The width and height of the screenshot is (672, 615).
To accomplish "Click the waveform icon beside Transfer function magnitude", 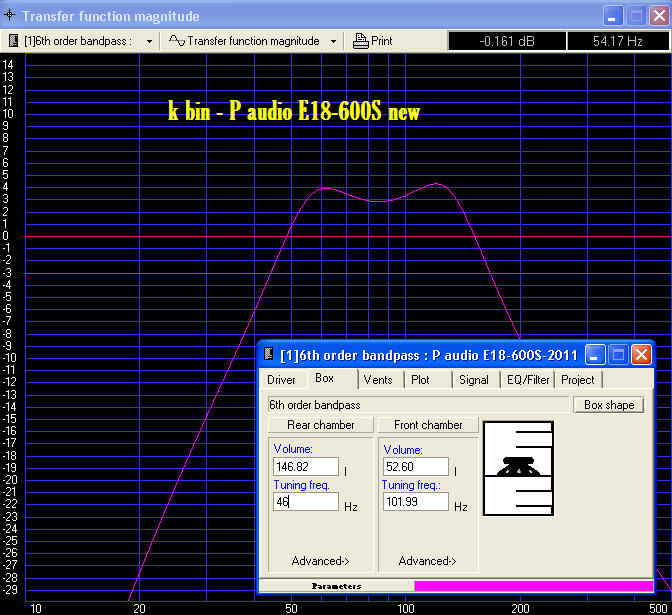I will pos(176,41).
